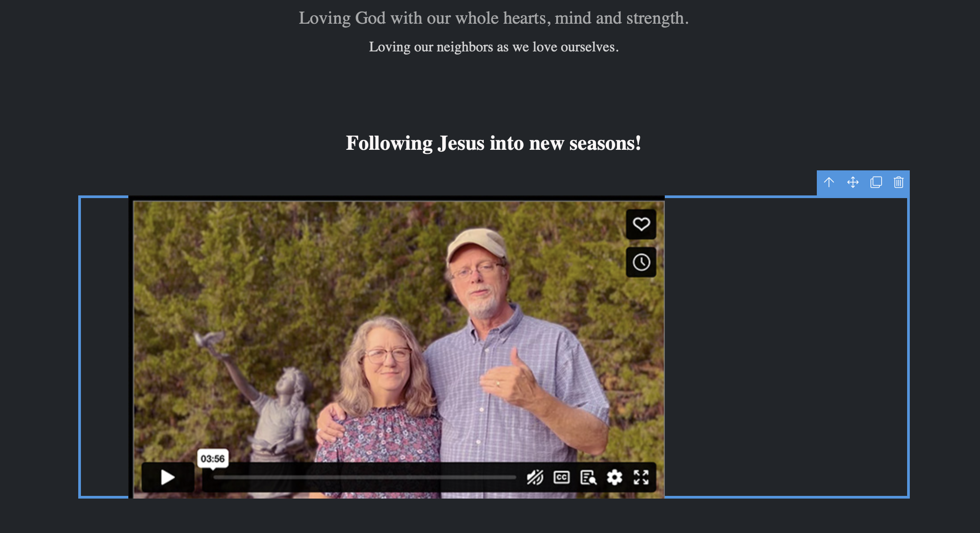Select parent block with up arrow icon
Image resolution: width=980 pixels, height=533 pixels.
coord(829,182)
